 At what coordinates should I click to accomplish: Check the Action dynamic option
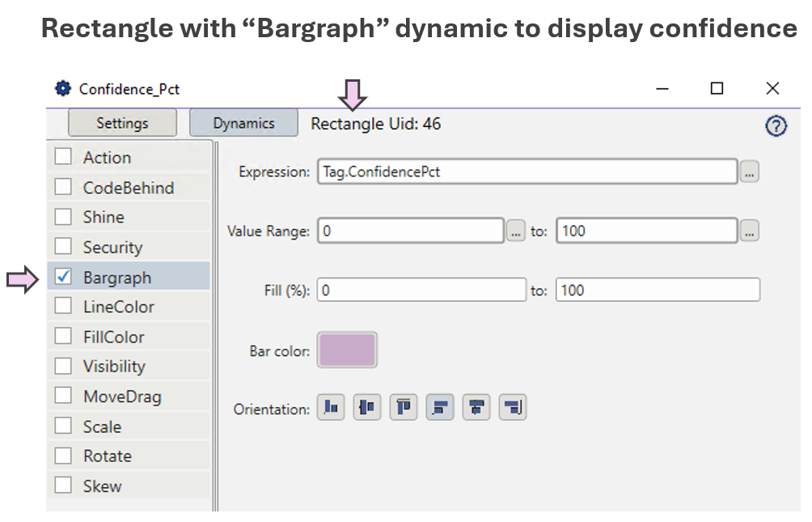63,157
